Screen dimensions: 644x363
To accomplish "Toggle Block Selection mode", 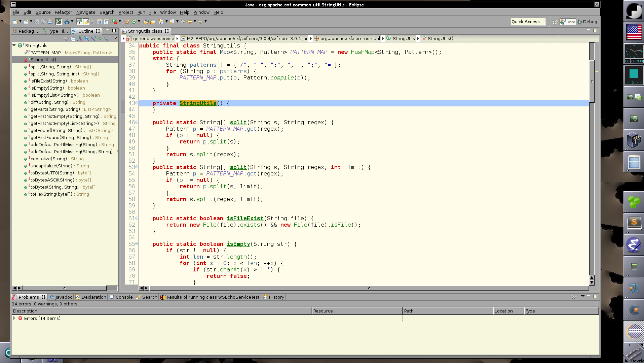I will pos(100,22).
